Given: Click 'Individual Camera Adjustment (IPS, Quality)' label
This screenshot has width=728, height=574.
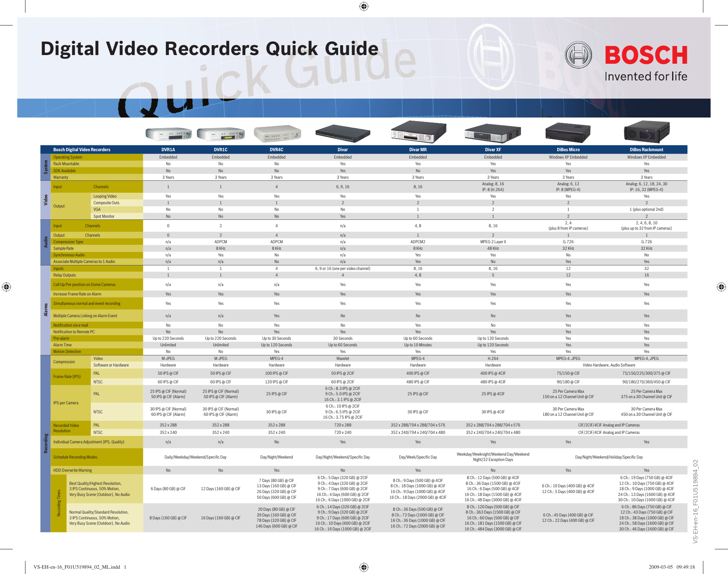Looking at the screenshot, I should [89, 442].
